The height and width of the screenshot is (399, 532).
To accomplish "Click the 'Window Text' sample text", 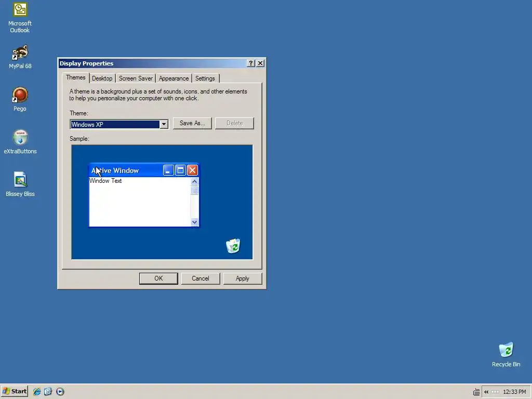I will (105, 181).
